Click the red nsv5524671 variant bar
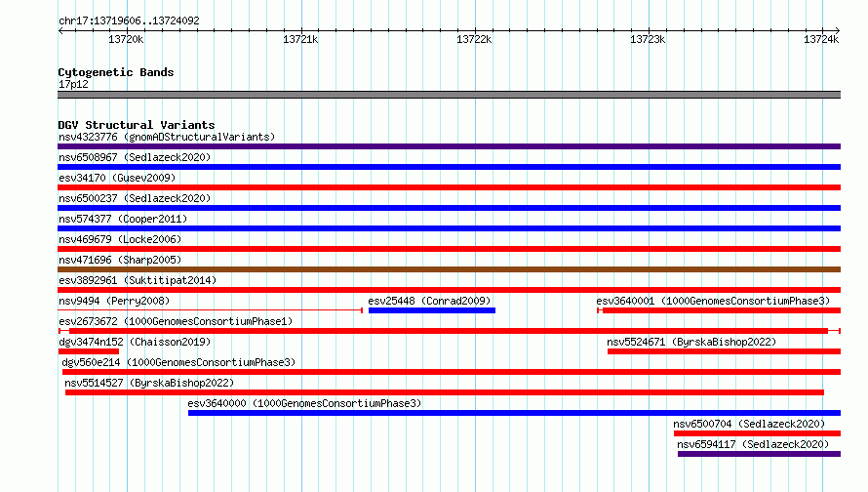 click(x=724, y=351)
